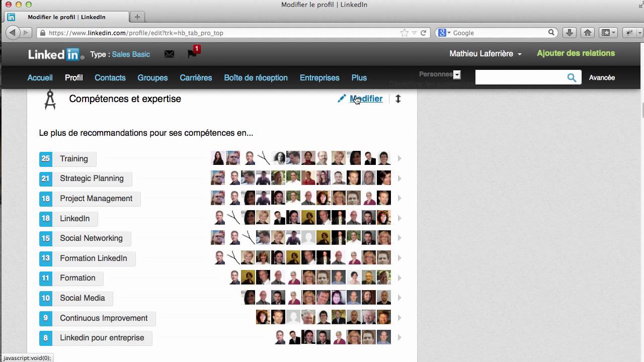Click the Strategic Planning skill label
This screenshot has width=644, height=362.
92,178
